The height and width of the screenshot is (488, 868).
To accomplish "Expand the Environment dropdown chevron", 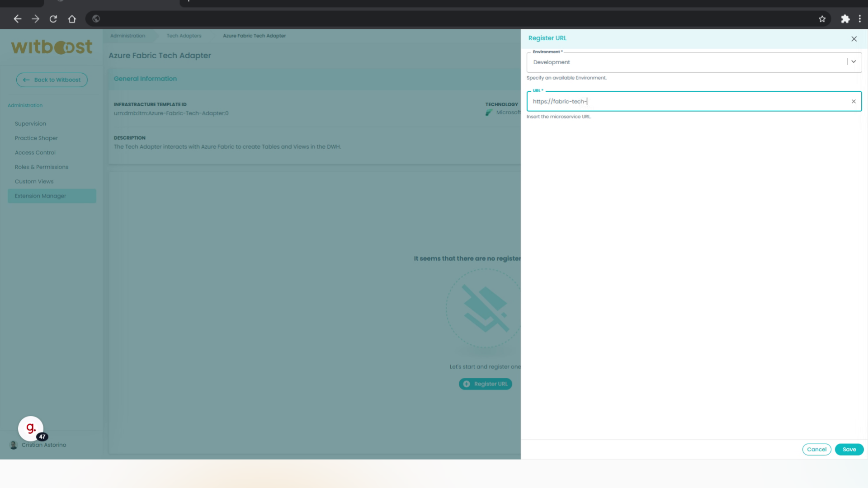I will tap(854, 62).
